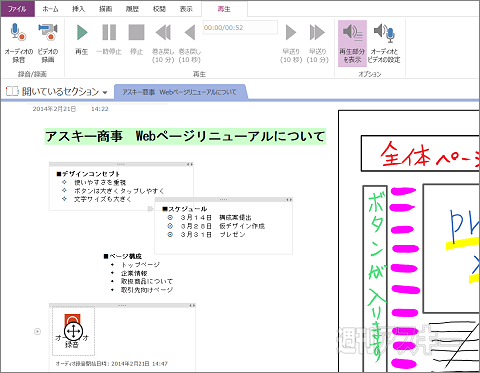Click the list item 取扱商品について
480x373 pixels.
coord(147,282)
